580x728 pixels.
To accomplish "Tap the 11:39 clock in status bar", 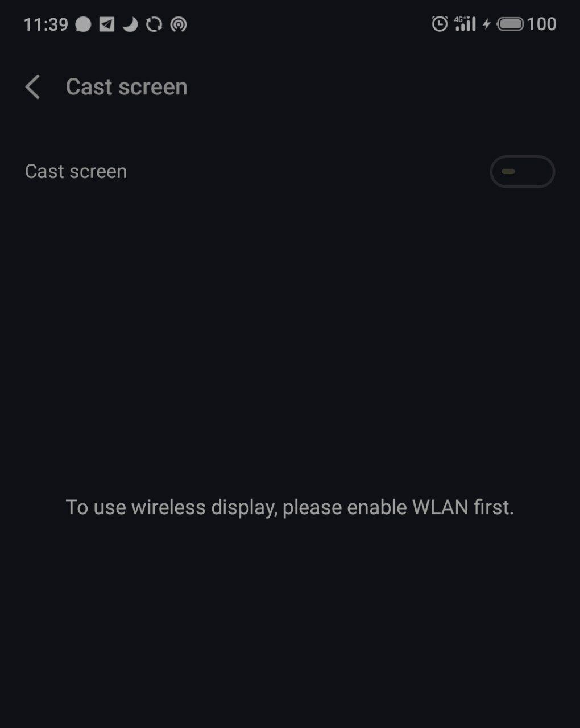I will (x=45, y=24).
